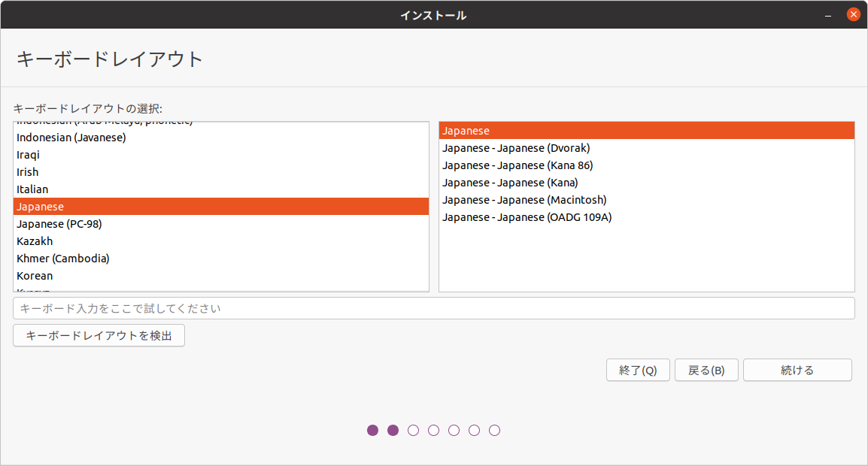Pick Italian from the layout list
The width and height of the screenshot is (868, 466).
point(221,189)
